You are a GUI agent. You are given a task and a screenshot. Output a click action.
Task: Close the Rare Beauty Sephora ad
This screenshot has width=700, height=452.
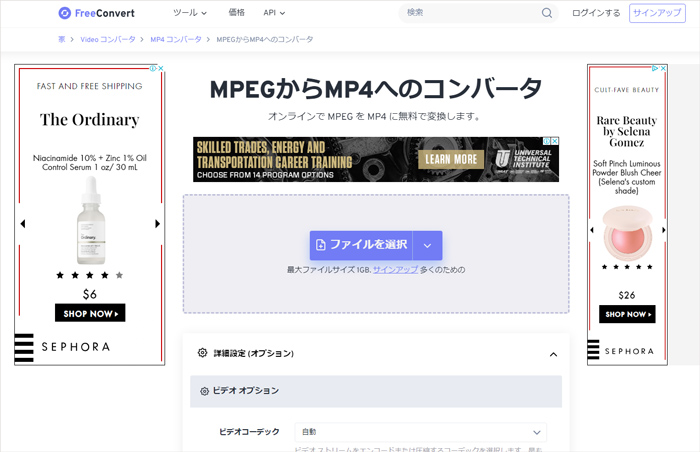pos(663,68)
